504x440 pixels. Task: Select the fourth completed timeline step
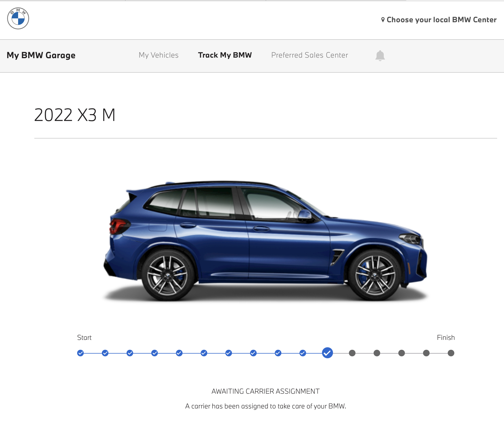click(x=155, y=353)
